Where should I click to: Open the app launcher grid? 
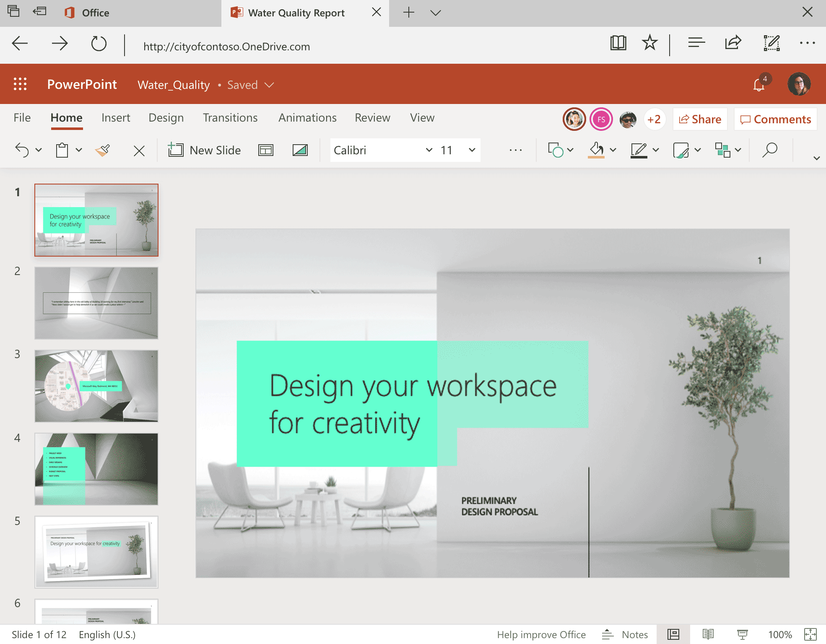point(20,84)
